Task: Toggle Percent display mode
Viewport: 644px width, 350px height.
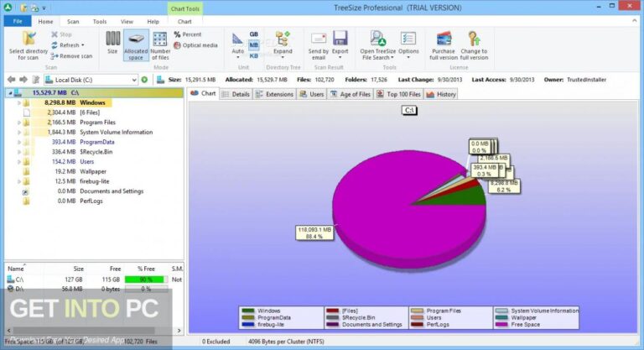Action: 187,34
